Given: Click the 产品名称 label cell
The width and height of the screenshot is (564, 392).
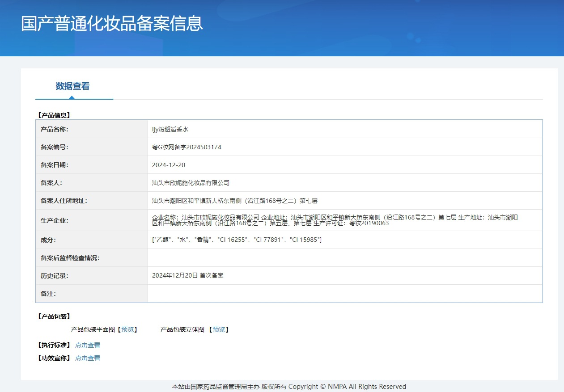Looking at the screenshot, I should click(x=55, y=129).
